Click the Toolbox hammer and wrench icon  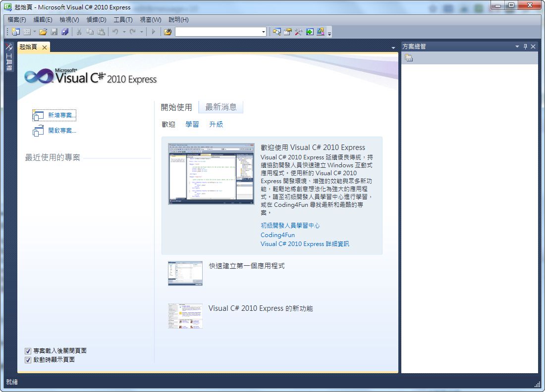pos(299,32)
